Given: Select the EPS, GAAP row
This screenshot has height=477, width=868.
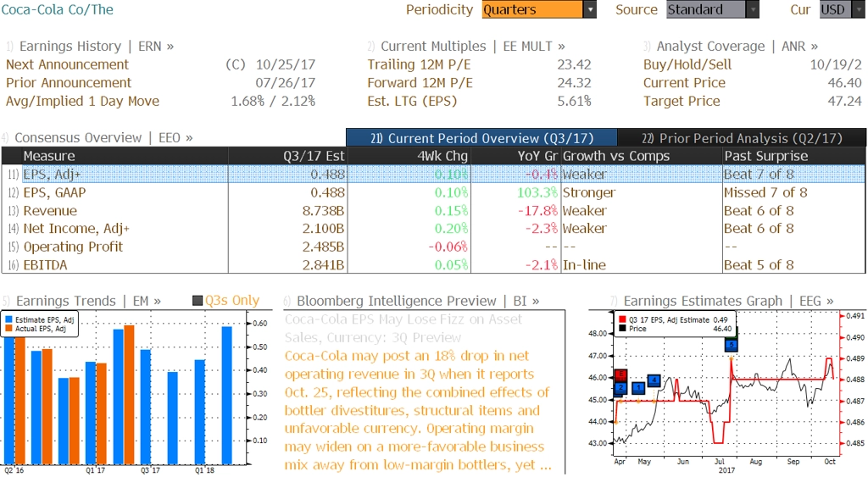Looking at the screenshot, I should [x=433, y=192].
